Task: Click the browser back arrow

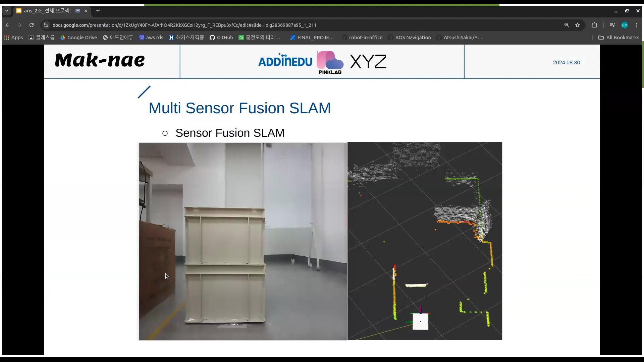Action: [7, 25]
